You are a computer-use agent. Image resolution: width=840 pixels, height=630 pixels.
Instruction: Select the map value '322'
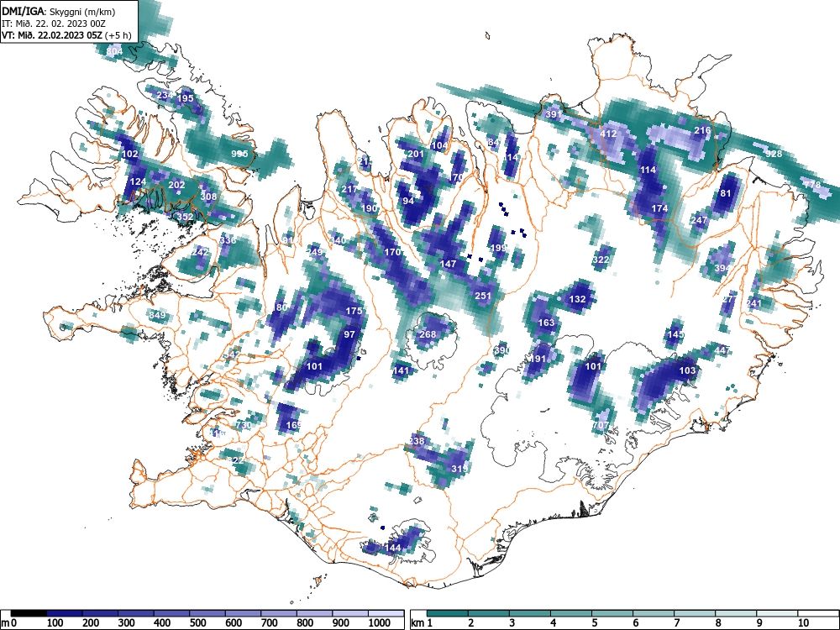click(601, 260)
